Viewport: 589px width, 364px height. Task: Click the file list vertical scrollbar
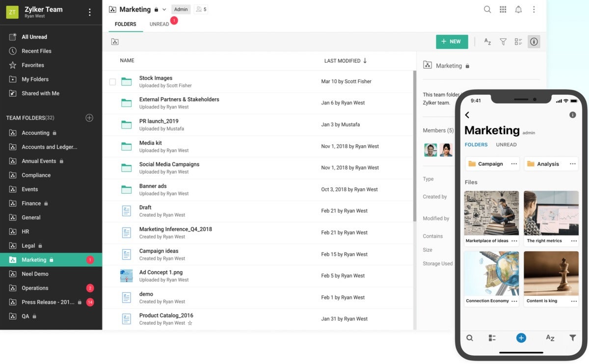(x=414, y=146)
